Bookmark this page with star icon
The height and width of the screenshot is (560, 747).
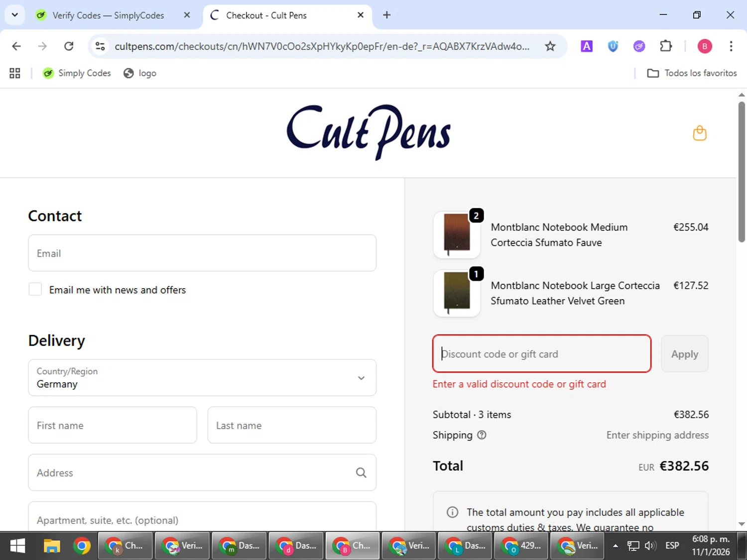[550, 46]
